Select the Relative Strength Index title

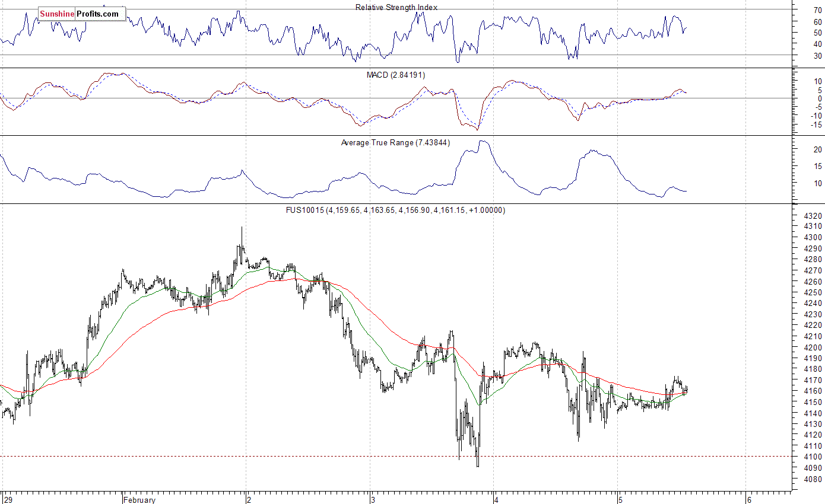(x=396, y=7)
